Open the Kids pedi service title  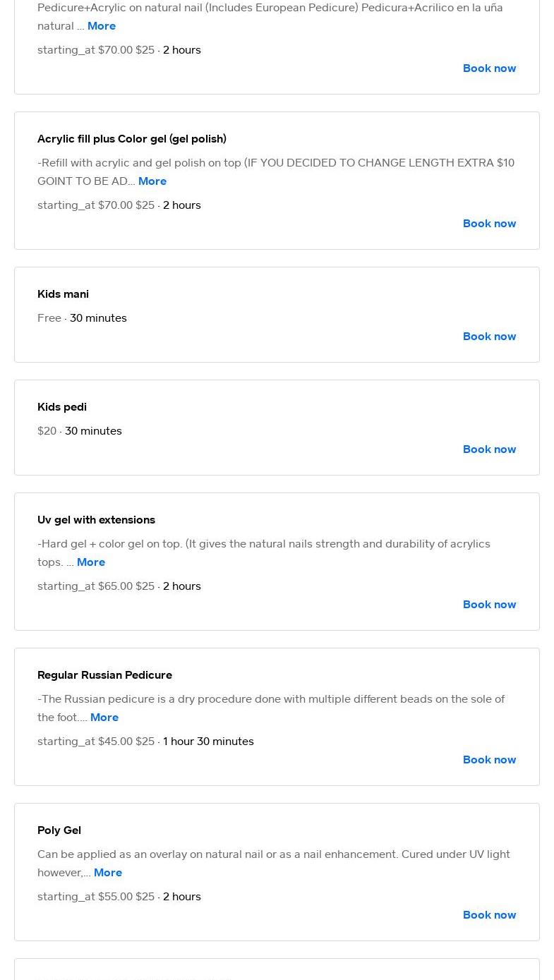click(62, 407)
